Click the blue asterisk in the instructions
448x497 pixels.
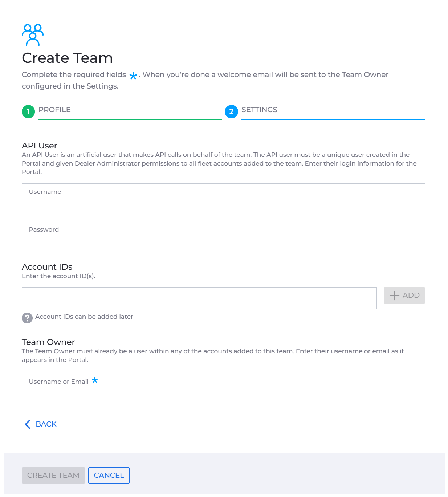pos(133,76)
